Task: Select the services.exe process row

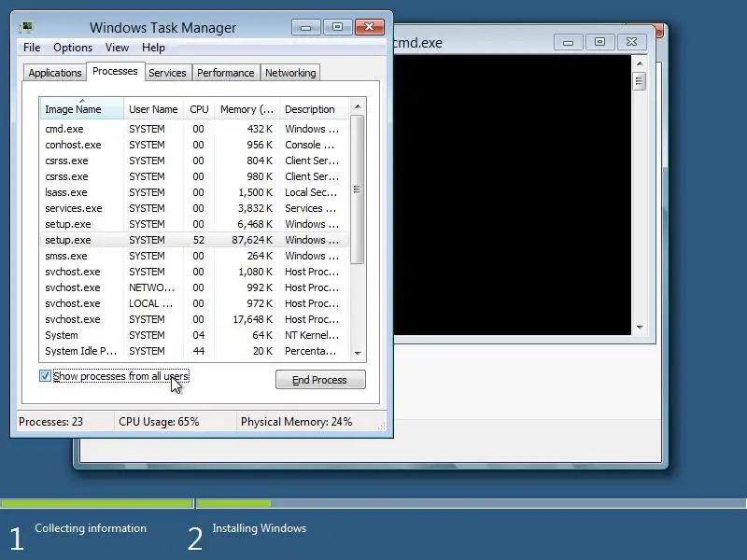Action: coord(194,208)
